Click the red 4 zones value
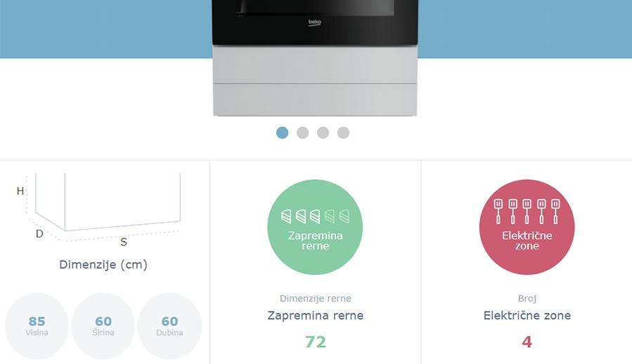Screen dimensions: 632x364 [x=527, y=342]
